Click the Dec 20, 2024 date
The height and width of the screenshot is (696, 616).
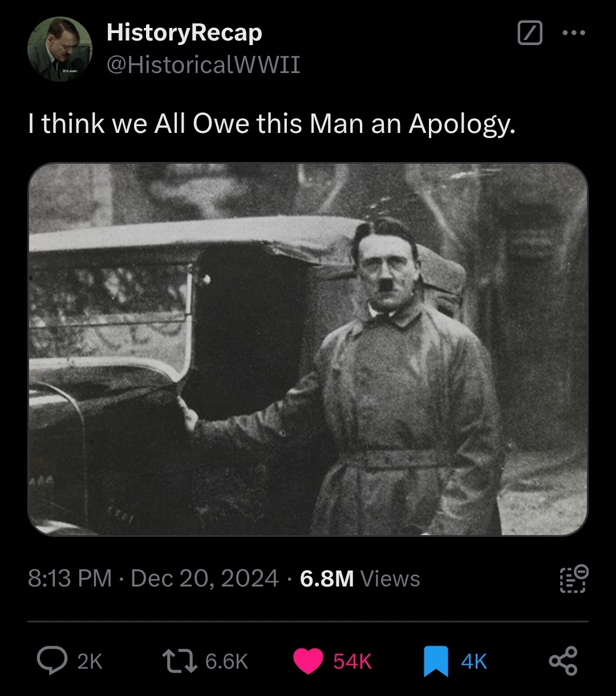pos(205,578)
